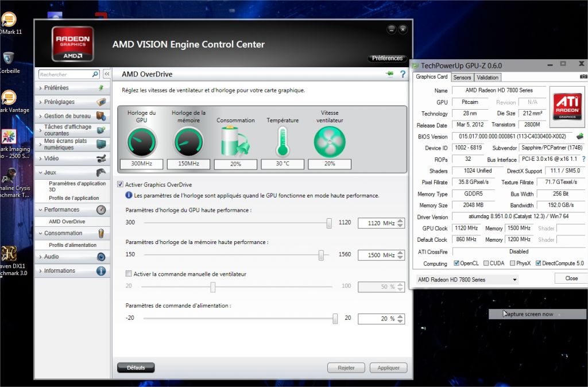588x387 pixels.
Task: Click the GPU clock gauge icon
Action: (141, 142)
